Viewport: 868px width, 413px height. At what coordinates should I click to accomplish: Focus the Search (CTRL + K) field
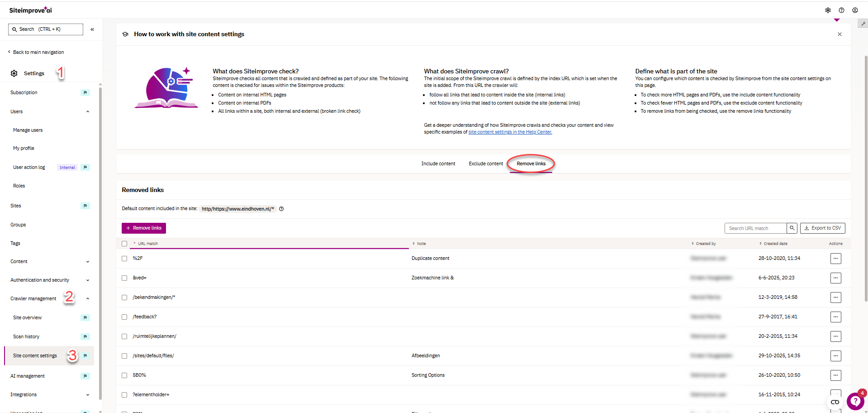point(46,29)
